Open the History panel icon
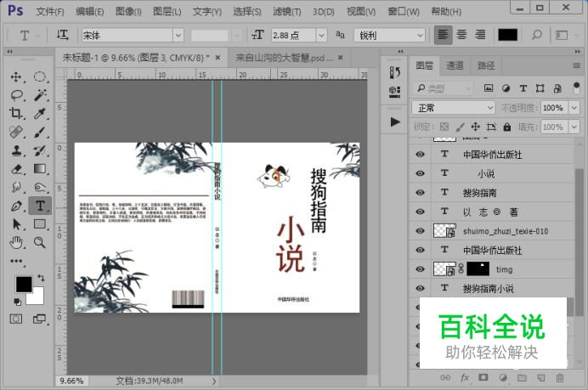Image resolution: width=588 pixels, height=390 pixels. click(394, 72)
